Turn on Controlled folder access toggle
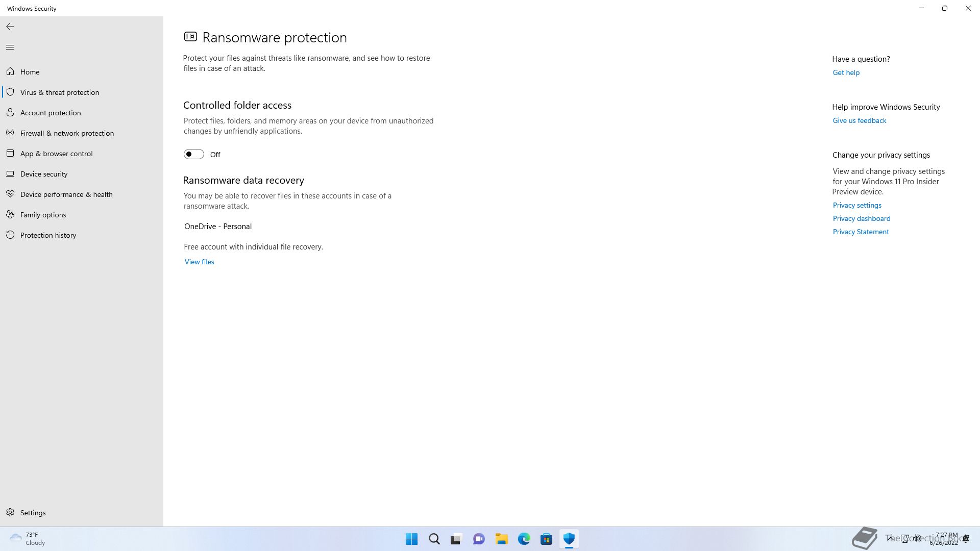 point(194,154)
